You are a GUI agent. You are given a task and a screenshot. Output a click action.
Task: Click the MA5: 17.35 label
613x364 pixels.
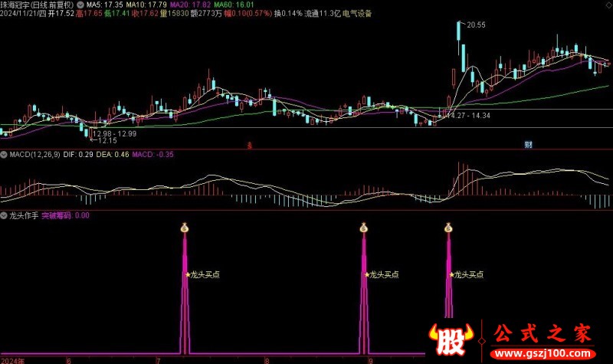coord(105,5)
